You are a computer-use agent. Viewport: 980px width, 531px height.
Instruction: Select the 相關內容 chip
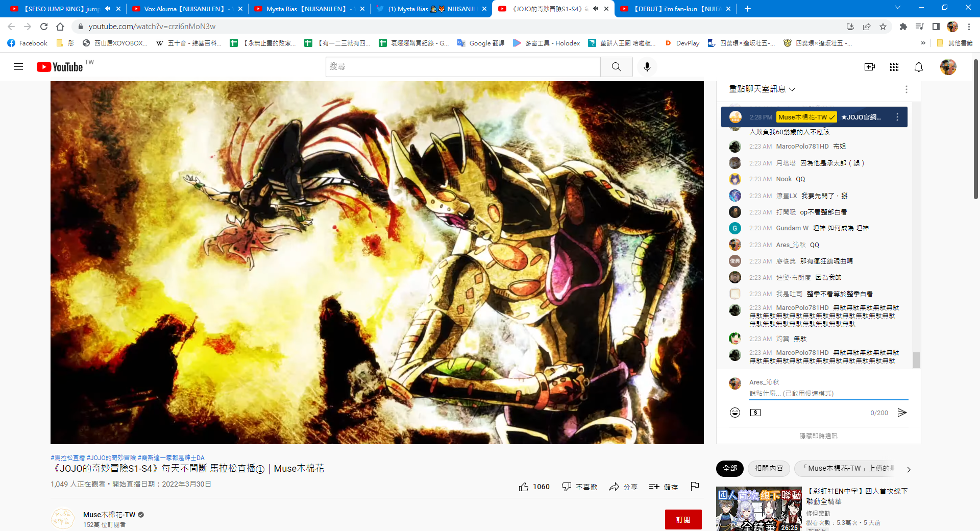769,468
